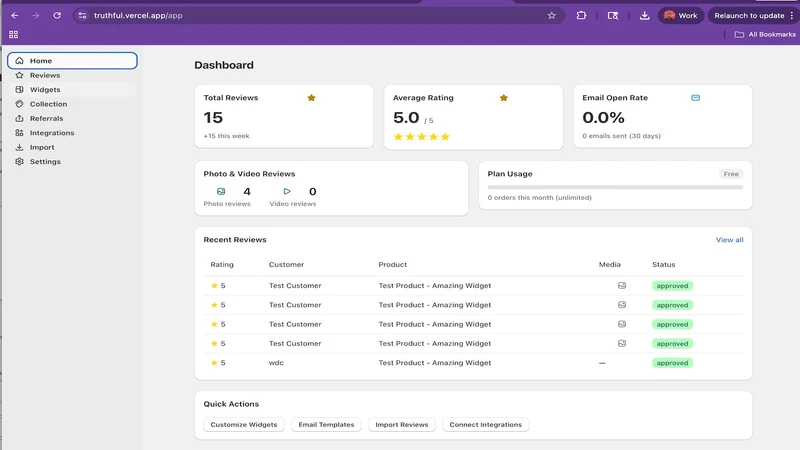Image resolution: width=800 pixels, height=450 pixels.
Task: Click the five-star average rating row
Action: click(x=421, y=137)
